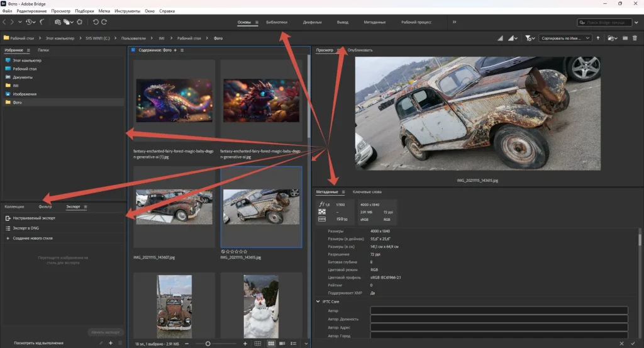Click the Настраиваемый экспорт icon
Viewport: 644px width, 348px height.
pos(8,218)
